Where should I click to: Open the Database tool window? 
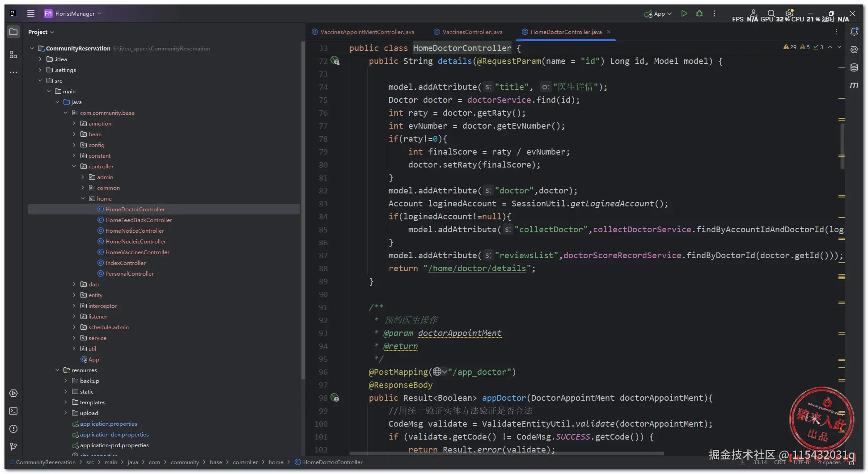click(x=854, y=67)
